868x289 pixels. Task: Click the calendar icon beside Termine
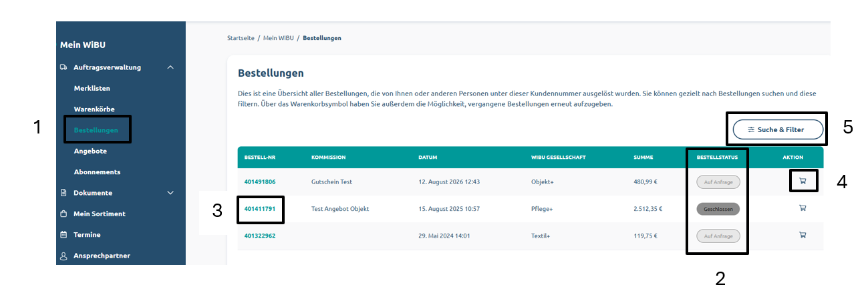coord(63,235)
